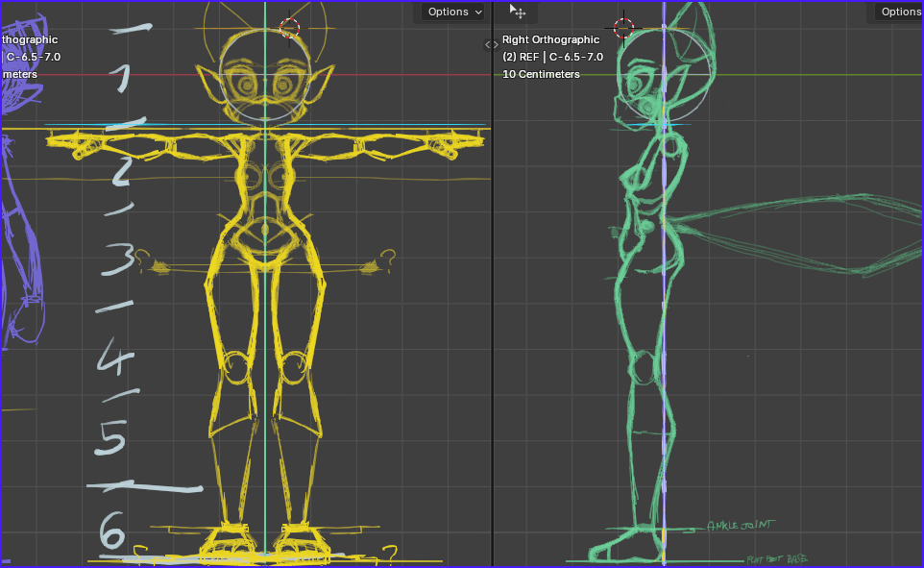This screenshot has height=568, width=924.
Task: Toggle the side region arrows between viewports
Action: point(492,44)
